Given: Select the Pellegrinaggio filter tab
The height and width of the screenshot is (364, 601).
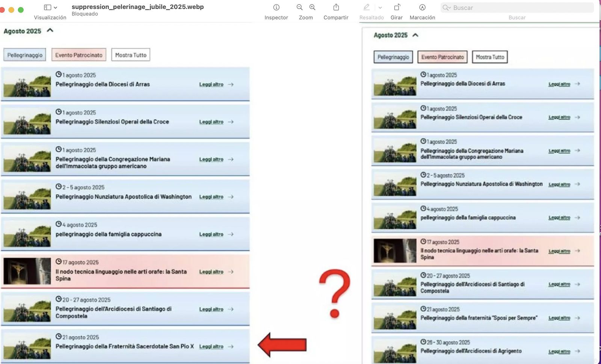Looking at the screenshot, I should pos(24,54).
